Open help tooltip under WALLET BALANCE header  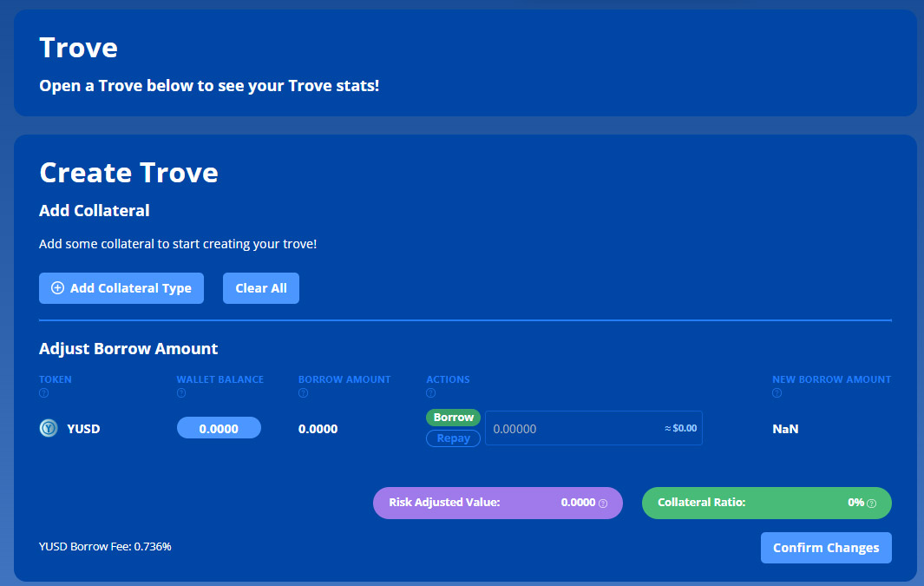click(x=181, y=393)
